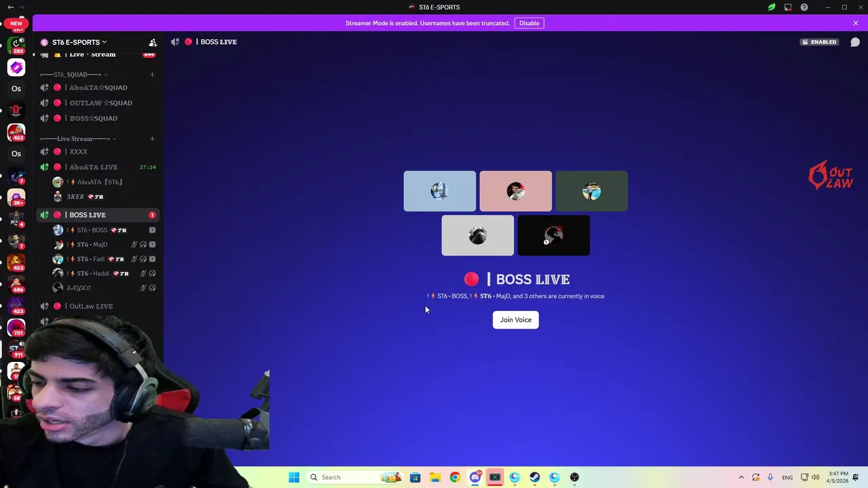
Task: Open Microsoft Store from the taskbar
Action: [415, 477]
